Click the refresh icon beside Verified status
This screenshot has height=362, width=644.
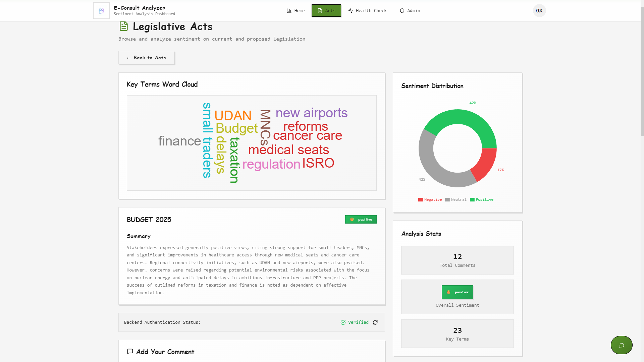click(x=375, y=322)
